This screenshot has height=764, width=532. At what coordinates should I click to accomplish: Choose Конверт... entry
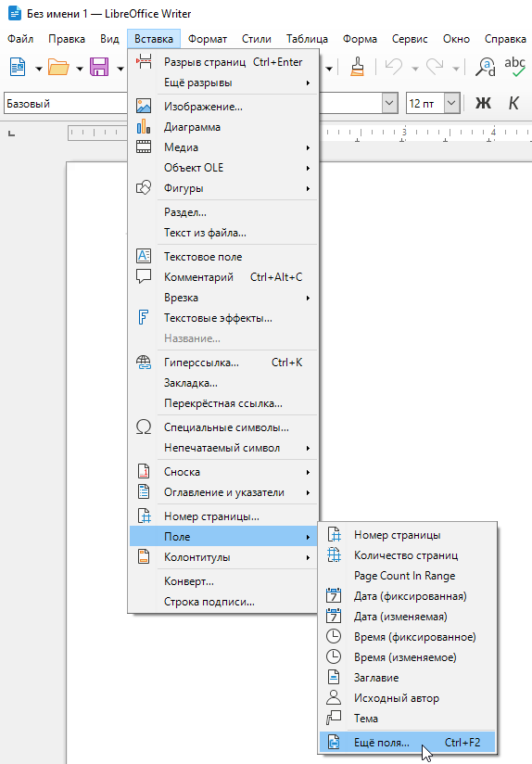[x=224, y=581]
